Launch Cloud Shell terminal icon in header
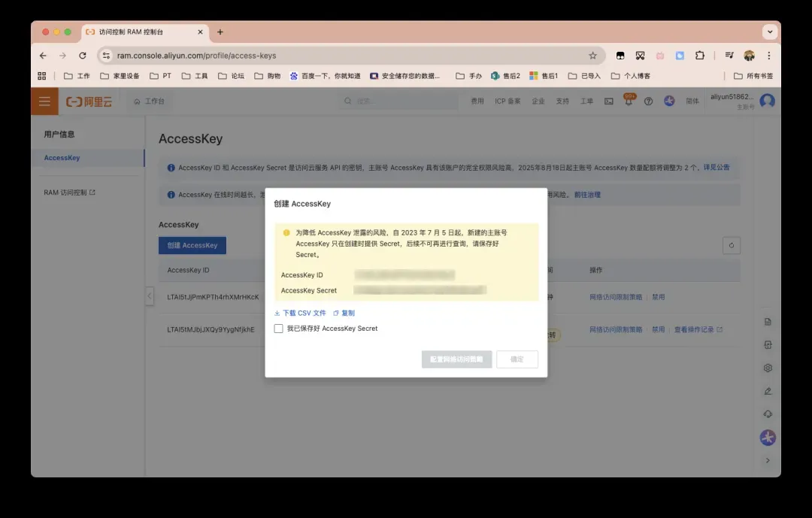The width and height of the screenshot is (812, 518). coord(609,101)
